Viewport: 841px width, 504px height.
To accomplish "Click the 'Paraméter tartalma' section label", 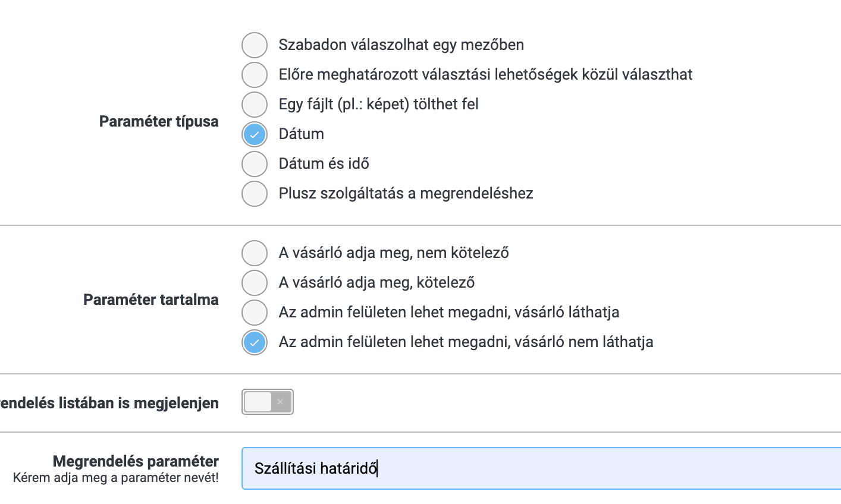I will click(151, 300).
